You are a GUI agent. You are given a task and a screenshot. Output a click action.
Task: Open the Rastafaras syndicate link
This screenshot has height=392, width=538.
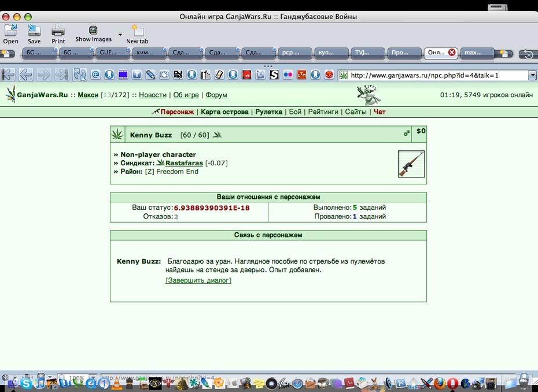(x=184, y=163)
